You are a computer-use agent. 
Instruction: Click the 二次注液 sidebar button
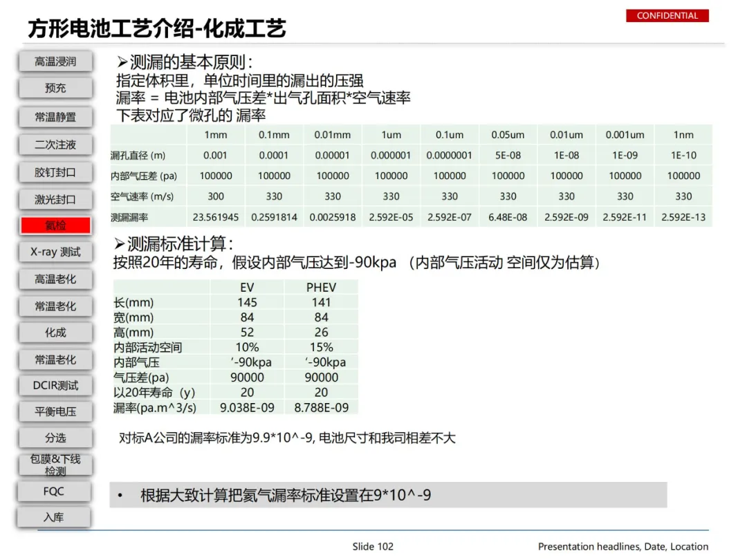pos(55,144)
